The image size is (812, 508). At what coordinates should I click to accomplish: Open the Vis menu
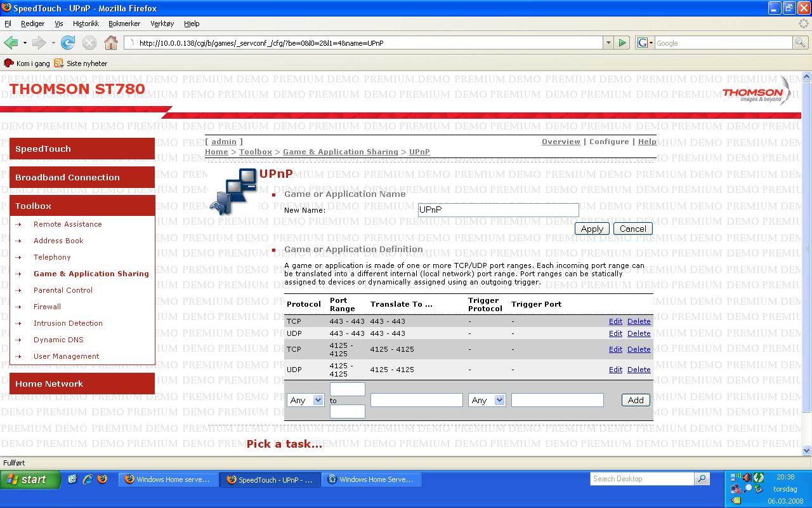(x=59, y=23)
